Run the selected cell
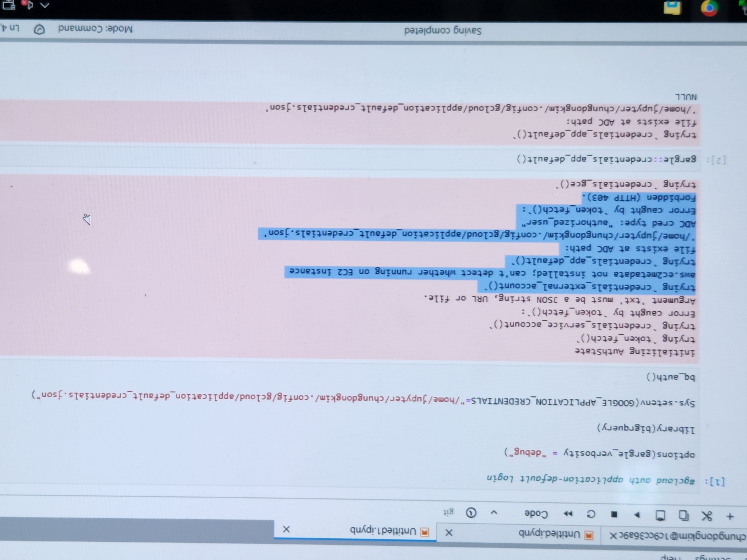The image size is (747, 560). pyautogui.click(x=637, y=515)
